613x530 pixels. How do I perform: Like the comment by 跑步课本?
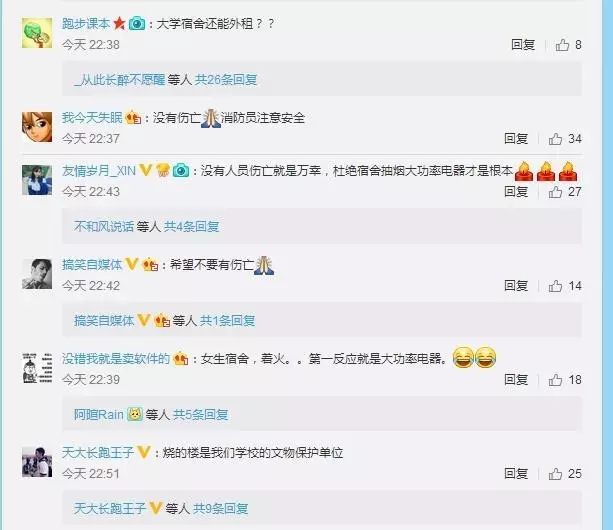coord(562,45)
